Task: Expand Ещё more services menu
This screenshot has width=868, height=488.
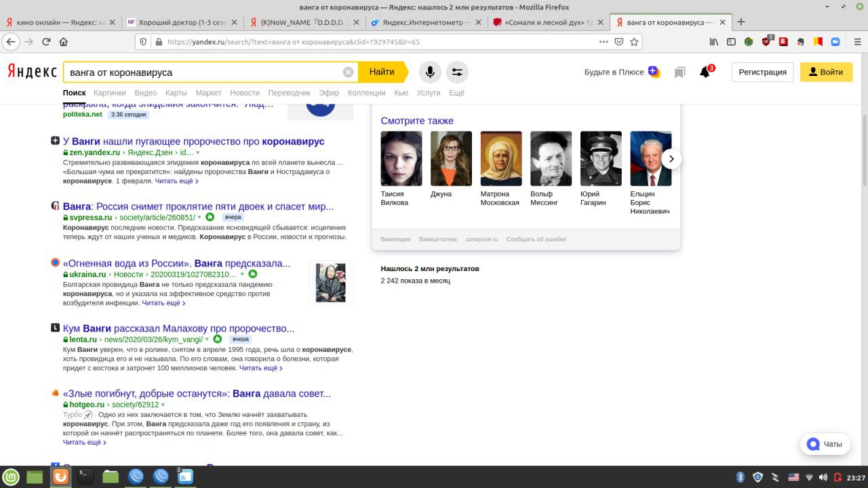Action: tap(456, 93)
